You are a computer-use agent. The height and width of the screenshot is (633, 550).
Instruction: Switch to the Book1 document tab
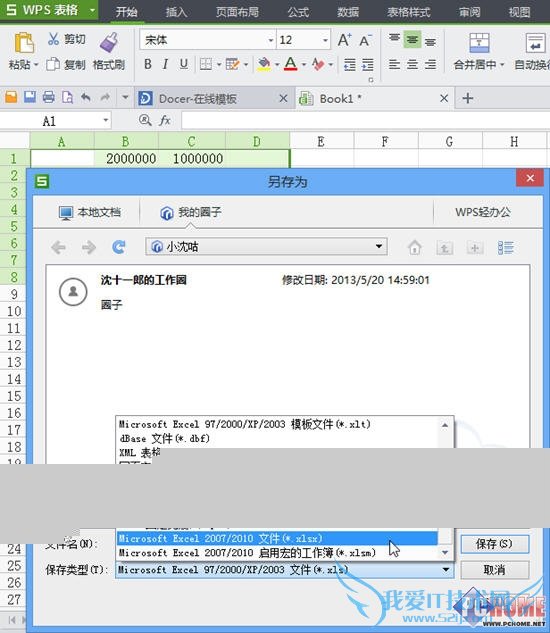click(374, 99)
